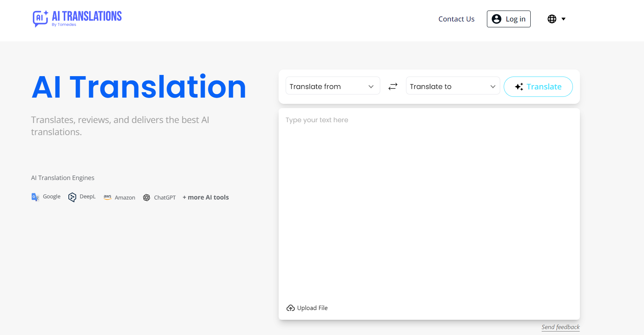Click the more AI tools text
Image resolution: width=644 pixels, height=335 pixels.
point(206,198)
